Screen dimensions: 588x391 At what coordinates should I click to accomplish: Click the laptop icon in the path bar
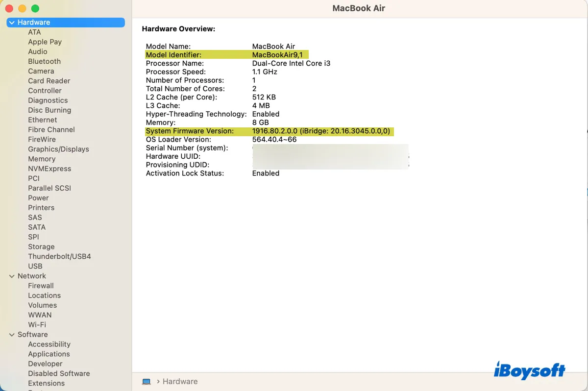(146, 382)
